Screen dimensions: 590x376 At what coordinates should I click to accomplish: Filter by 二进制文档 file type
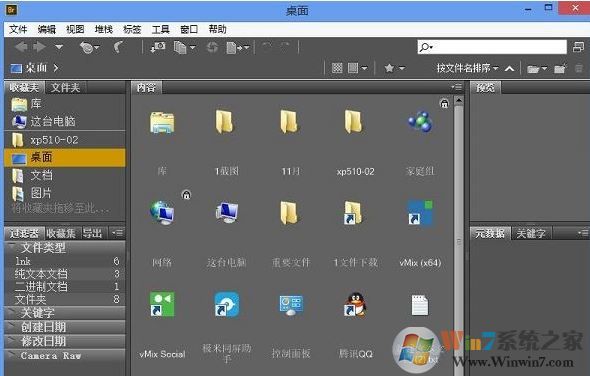pyautogui.click(x=65, y=286)
